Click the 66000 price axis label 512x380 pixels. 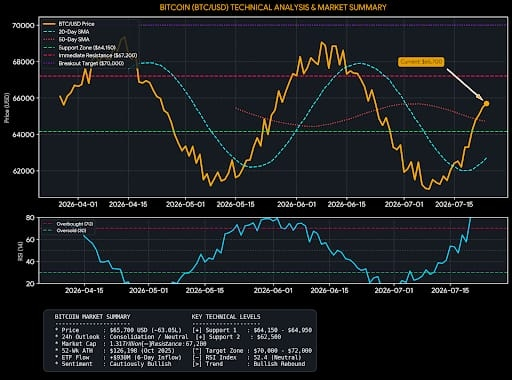click(x=23, y=98)
